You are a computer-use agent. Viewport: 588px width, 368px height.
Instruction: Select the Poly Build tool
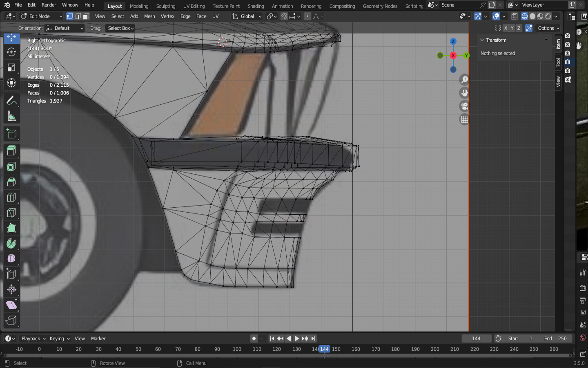coord(11,228)
